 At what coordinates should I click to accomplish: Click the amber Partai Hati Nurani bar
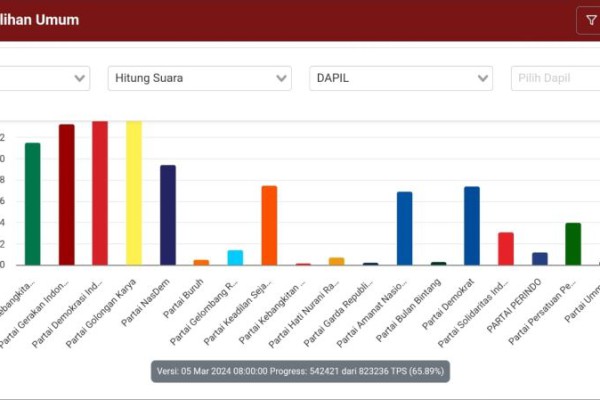337,261
